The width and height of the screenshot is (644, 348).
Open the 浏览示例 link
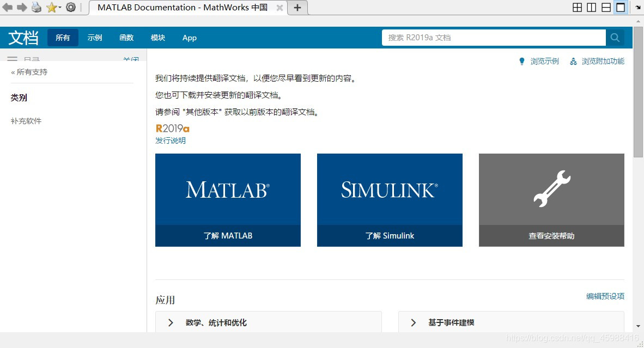(x=545, y=61)
